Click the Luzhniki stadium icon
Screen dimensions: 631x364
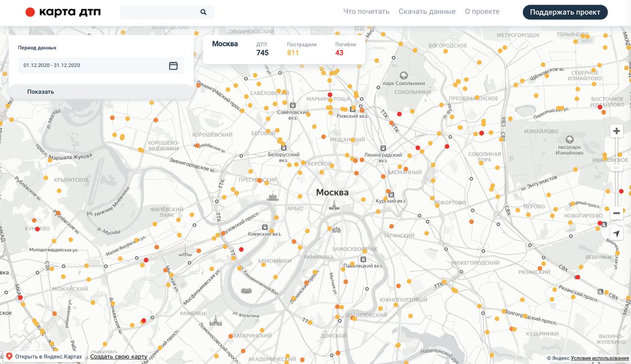tap(246, 291)
